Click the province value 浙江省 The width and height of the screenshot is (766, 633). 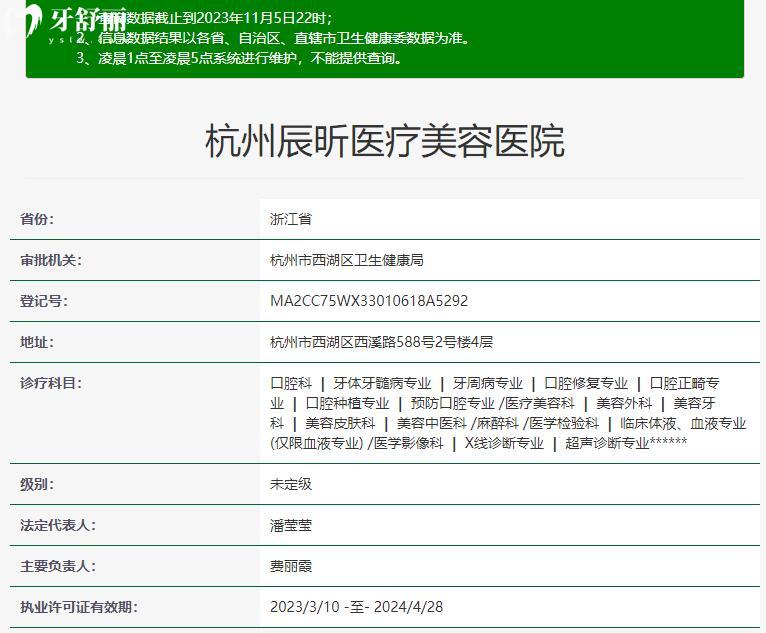click(x=291, y=219)
